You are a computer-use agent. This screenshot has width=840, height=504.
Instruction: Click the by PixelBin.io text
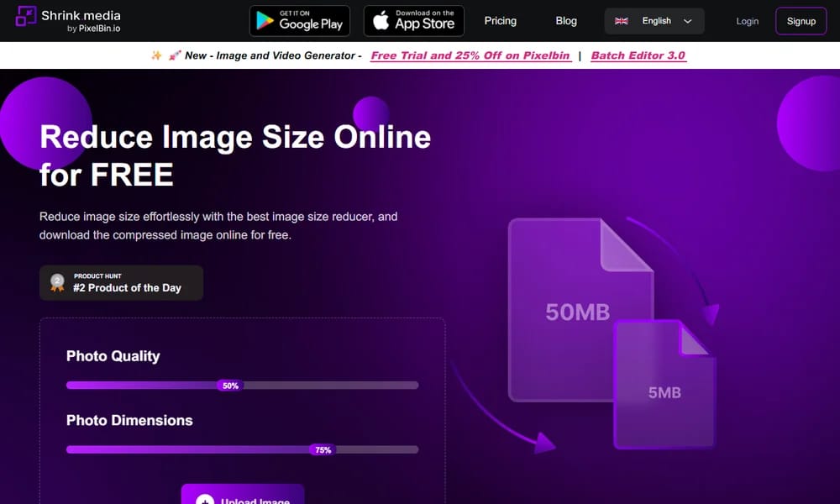click(94, 29)
